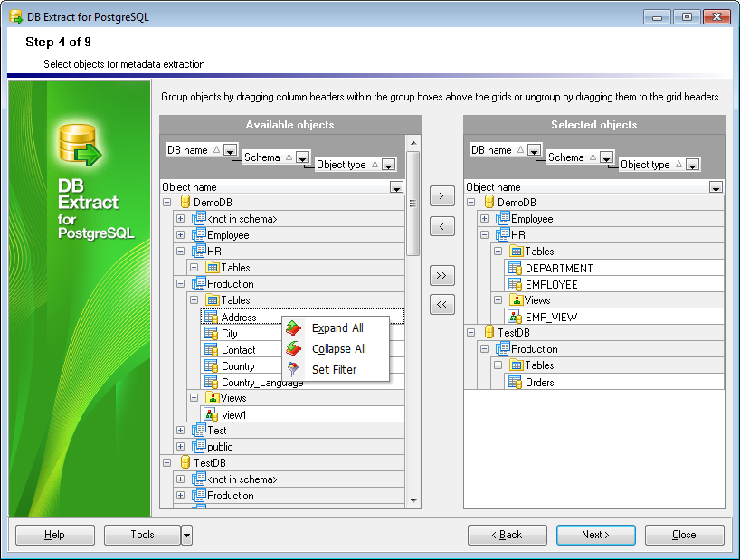Select the DEPARTMENT row in Selected objects
Screen dimensions: 740x560
[613, 268]
